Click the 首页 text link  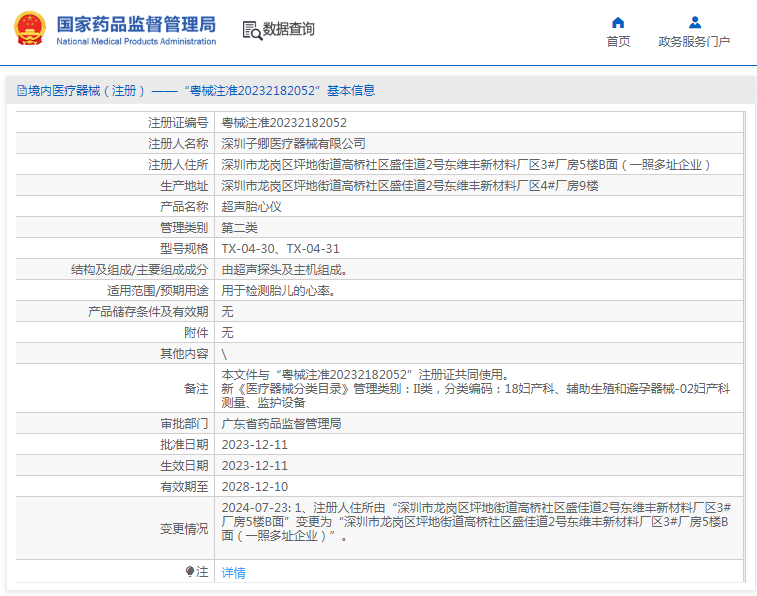tap(618, 42)
